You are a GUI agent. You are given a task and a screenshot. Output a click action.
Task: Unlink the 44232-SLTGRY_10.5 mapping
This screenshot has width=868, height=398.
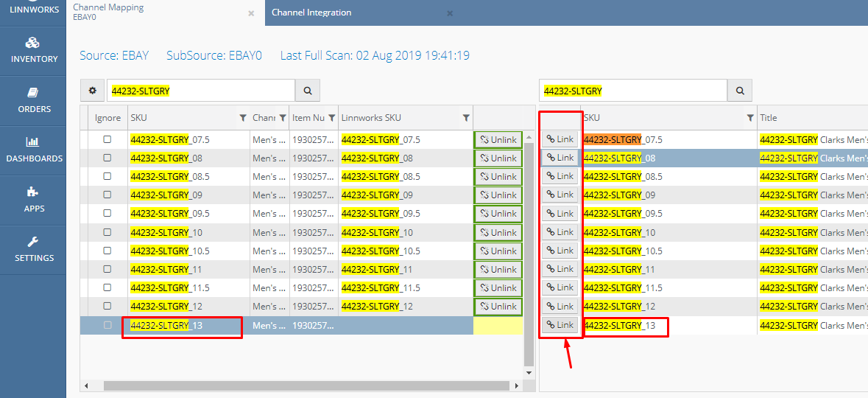[498, 251]
